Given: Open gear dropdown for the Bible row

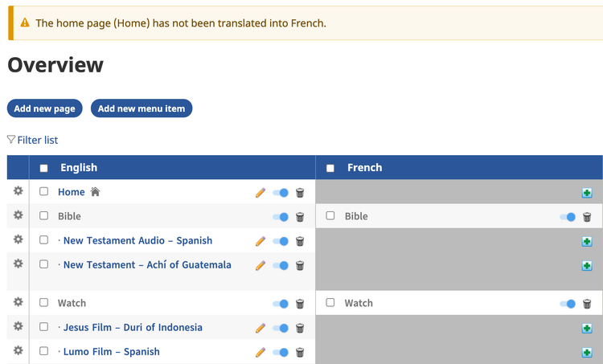Looking at the screenshot, I should point(18,215).
